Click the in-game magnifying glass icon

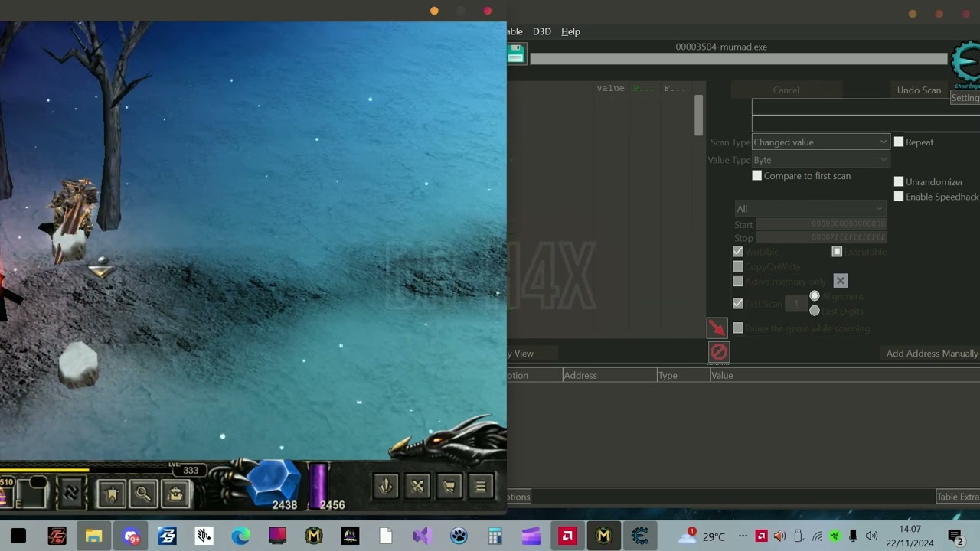143,494
